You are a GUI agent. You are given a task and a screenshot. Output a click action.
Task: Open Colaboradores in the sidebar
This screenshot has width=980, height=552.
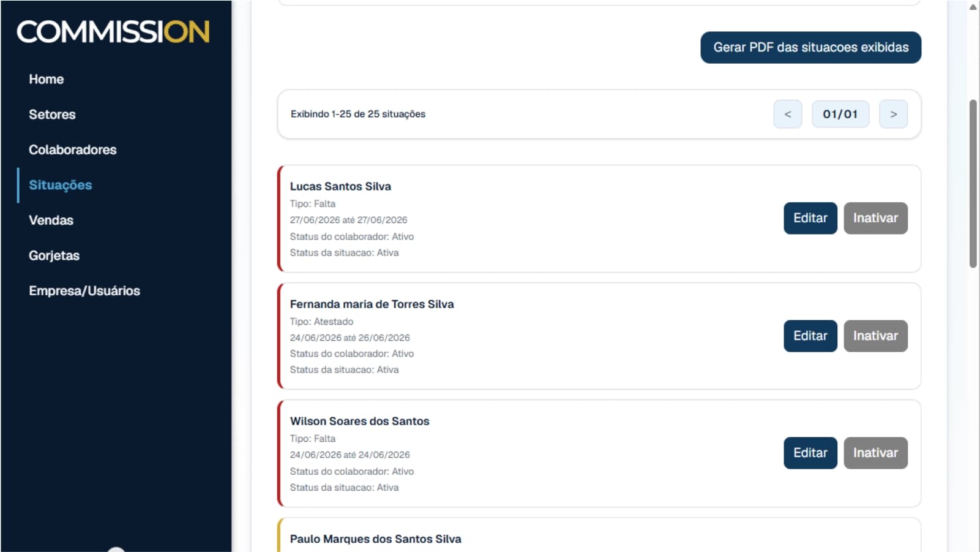pyautogui.click(x=73, y=149)
